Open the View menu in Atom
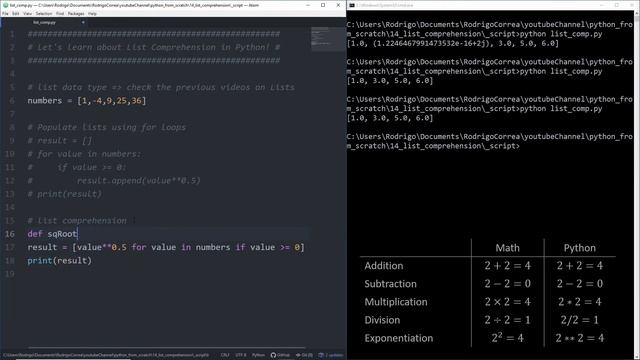This screenshot has height=360, width=640. click(27, 13)
